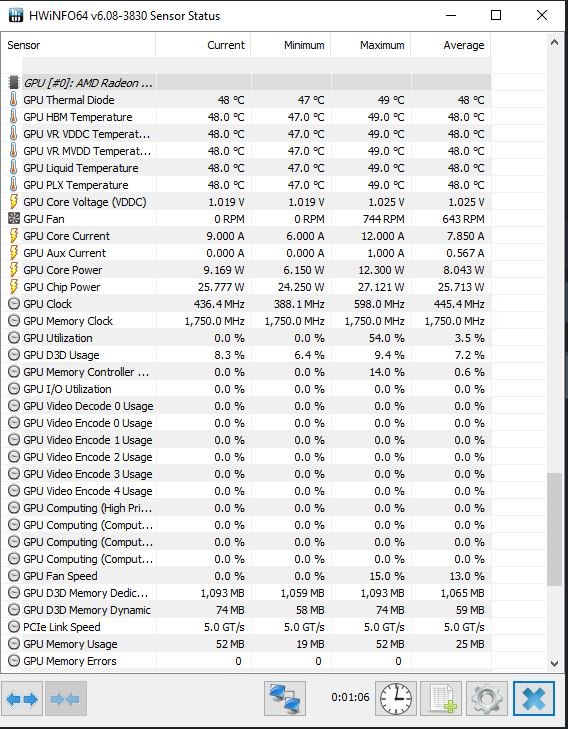Click the expand columns blue arrows button
Screen dimensions: 568x729
[x=22, y=698]
